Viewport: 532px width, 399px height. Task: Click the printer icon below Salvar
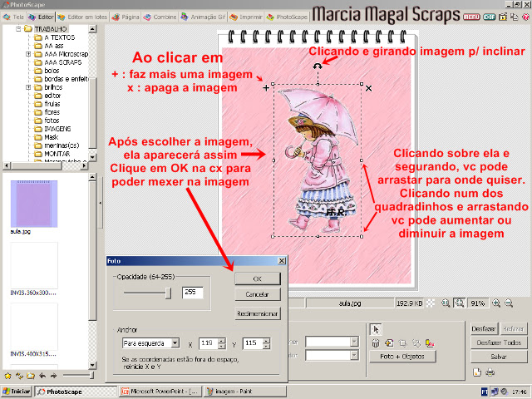pyautogui.click(x=490, y=372)
